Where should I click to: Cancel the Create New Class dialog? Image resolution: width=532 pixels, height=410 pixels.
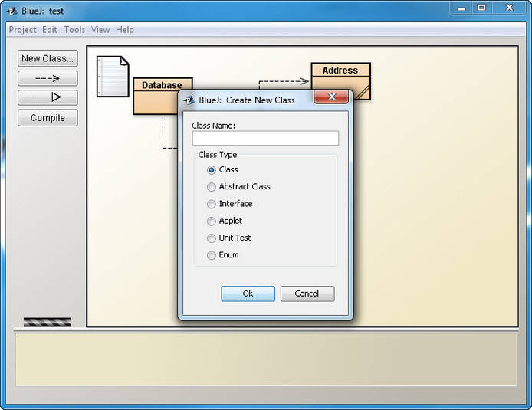coord(307,294)
